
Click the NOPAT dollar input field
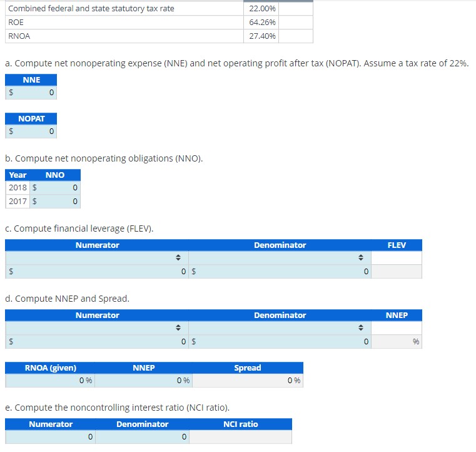pyautogui.click(x=31, y=131)
